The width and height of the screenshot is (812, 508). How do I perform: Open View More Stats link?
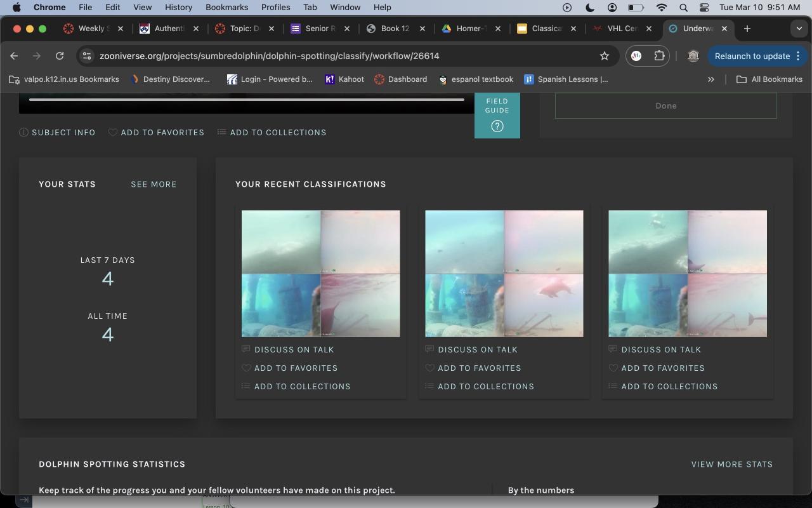(731, 464)
